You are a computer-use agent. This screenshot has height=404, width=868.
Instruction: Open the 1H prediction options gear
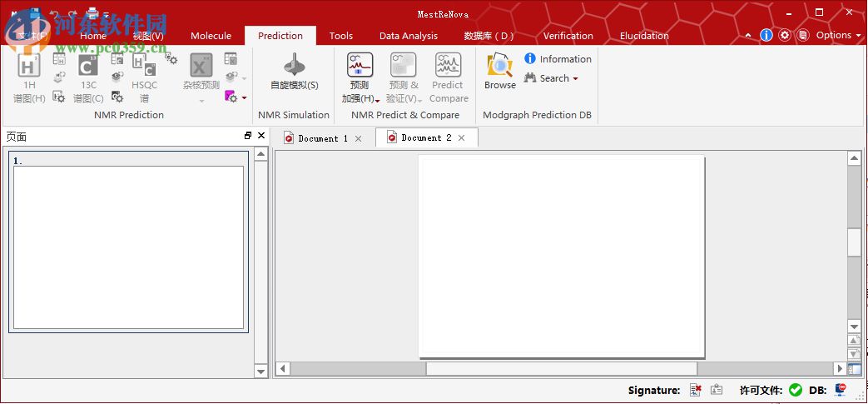click(x=59, y=97)
